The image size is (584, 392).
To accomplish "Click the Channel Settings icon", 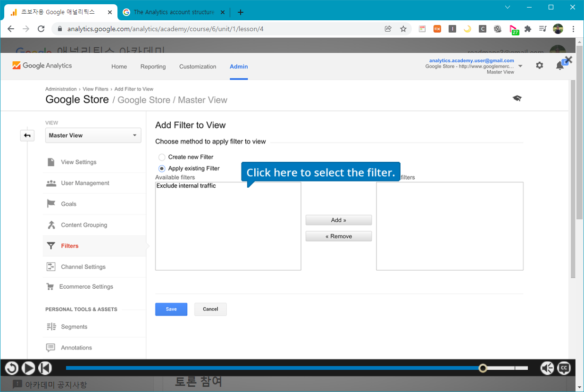I will pyautogui.click(x=51, y=267).
